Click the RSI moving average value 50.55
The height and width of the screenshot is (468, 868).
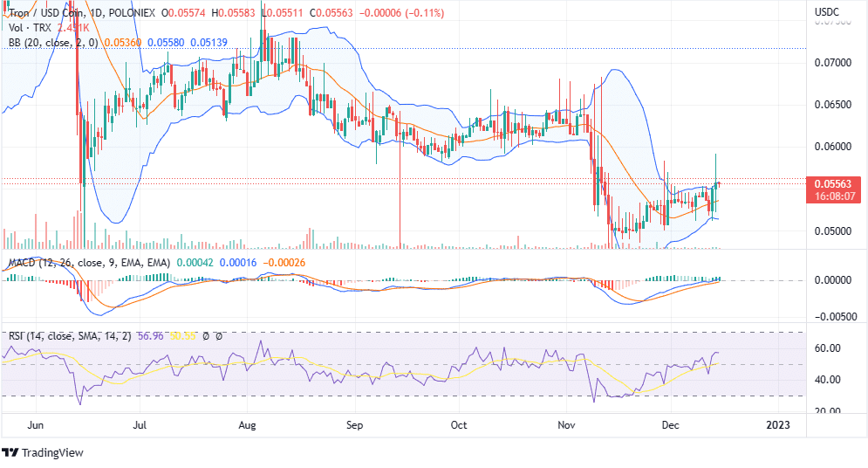(x=182, y=335)
